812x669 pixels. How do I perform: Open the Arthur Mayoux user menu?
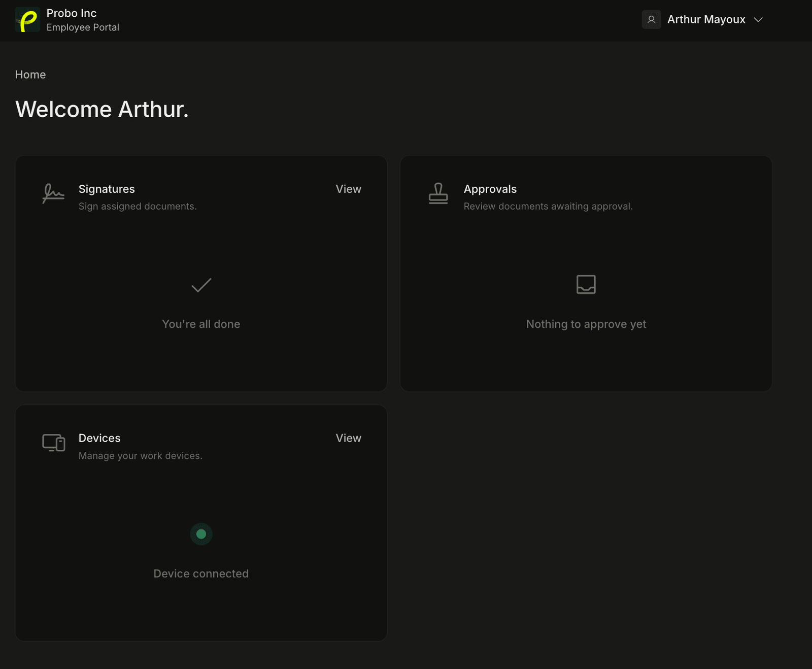click(703, 20)
